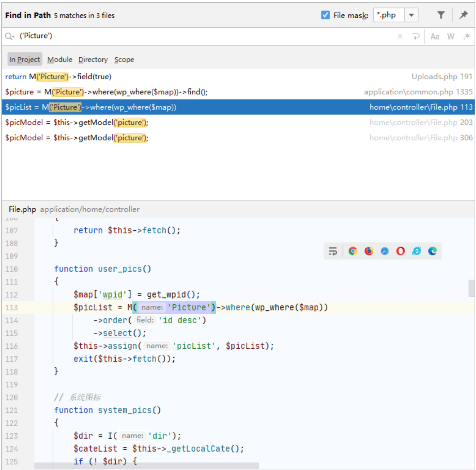Enable regex search option

tap(466, 36)
